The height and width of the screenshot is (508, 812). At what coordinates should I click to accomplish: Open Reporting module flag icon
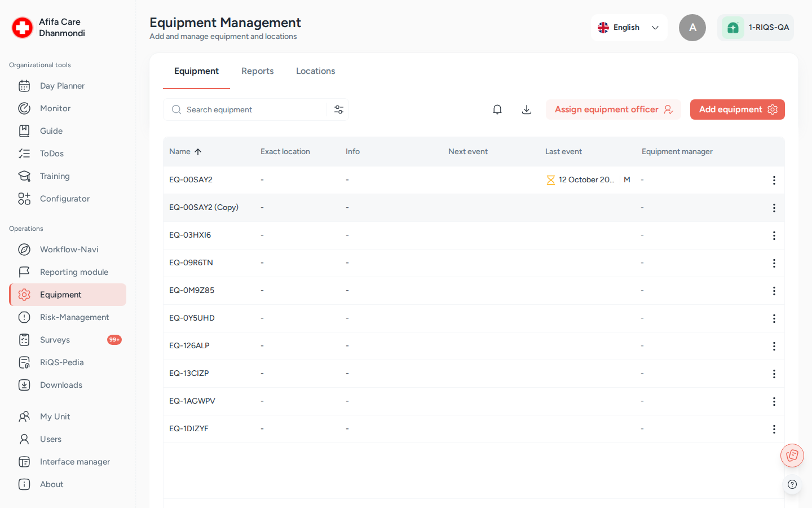point(24,272)
